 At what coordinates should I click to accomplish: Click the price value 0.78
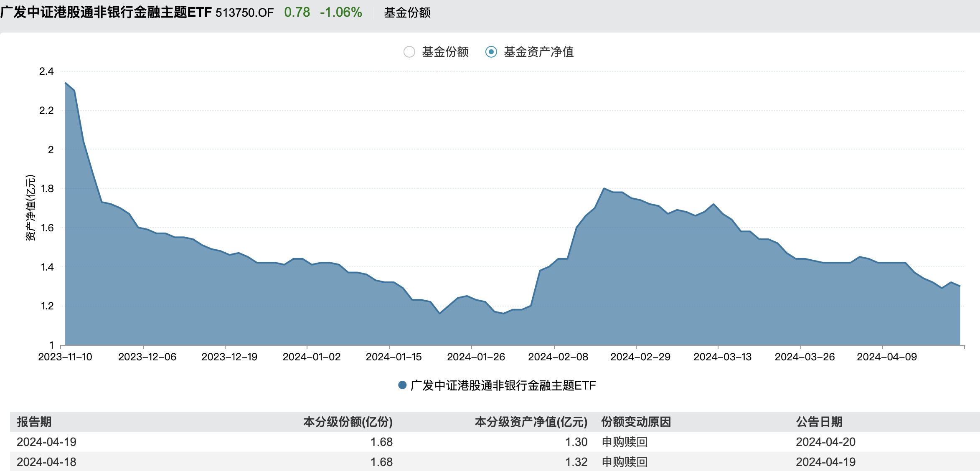297,12
